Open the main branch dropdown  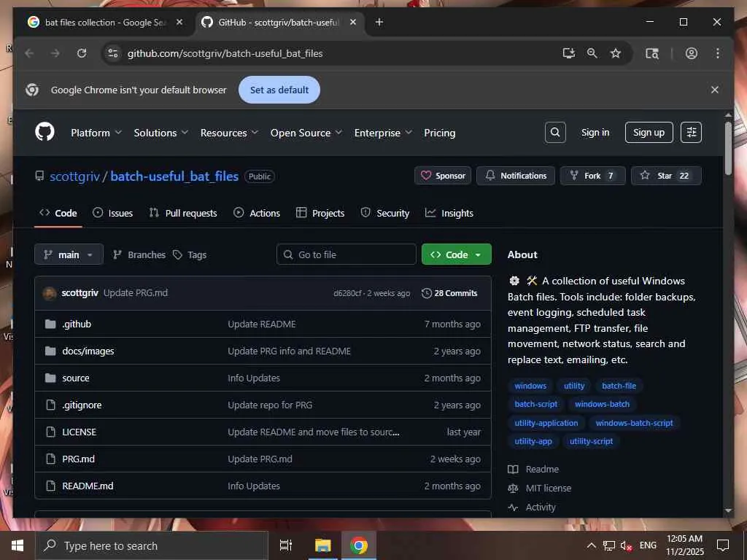69,254
